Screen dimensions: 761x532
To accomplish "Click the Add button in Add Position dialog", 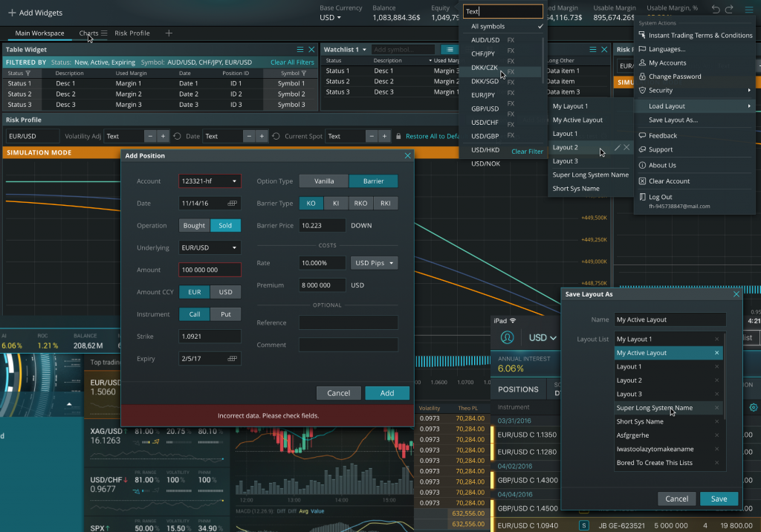I will (x=387, y=393).
